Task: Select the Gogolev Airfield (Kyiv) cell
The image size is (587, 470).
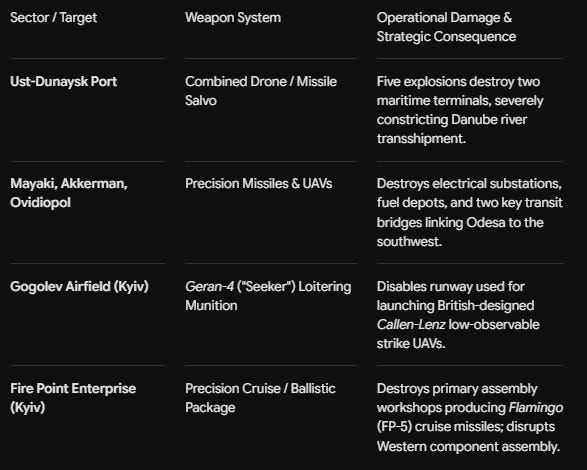Action: 79,286
